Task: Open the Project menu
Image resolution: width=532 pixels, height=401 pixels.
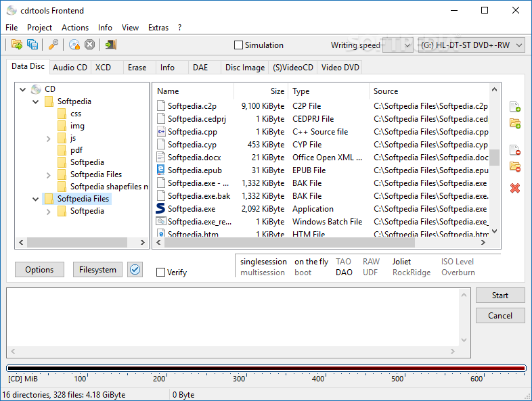Action: (x=39, y=28)
